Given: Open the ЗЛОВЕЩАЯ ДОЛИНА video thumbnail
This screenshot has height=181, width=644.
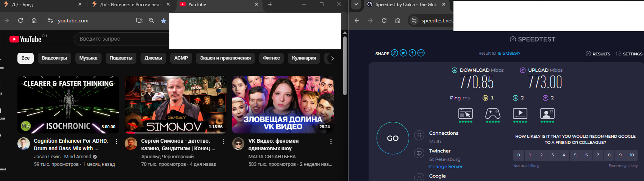Looking at the screenshot, I should (x=283, y=105).
